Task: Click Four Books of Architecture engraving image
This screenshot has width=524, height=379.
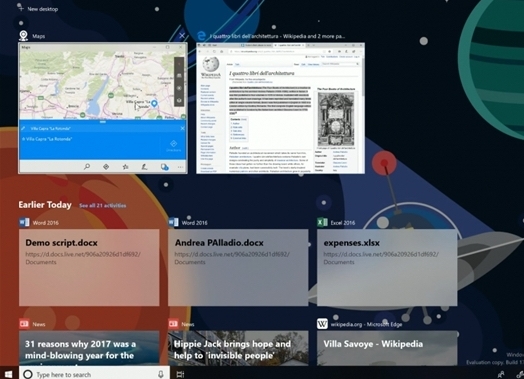Action: tap(336, 119)
